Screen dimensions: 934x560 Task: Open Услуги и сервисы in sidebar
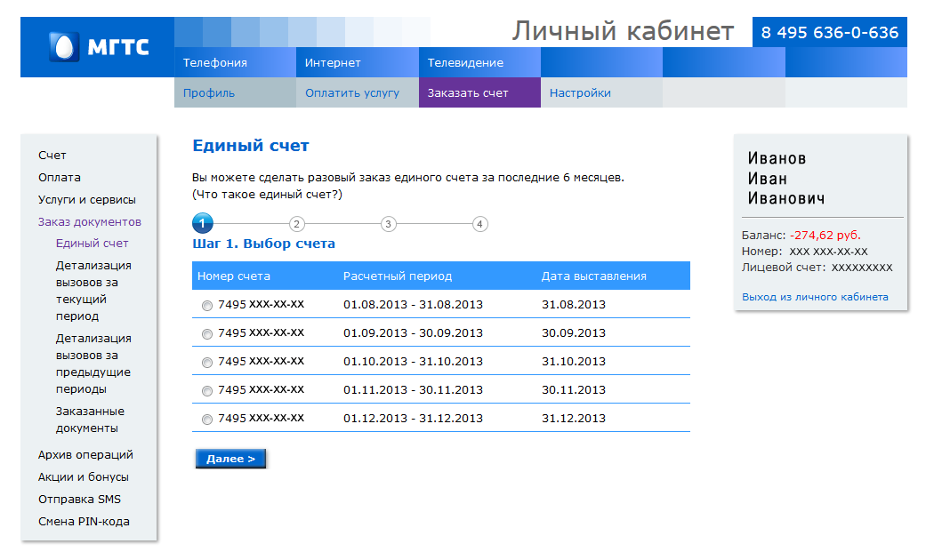click(87, 199)
